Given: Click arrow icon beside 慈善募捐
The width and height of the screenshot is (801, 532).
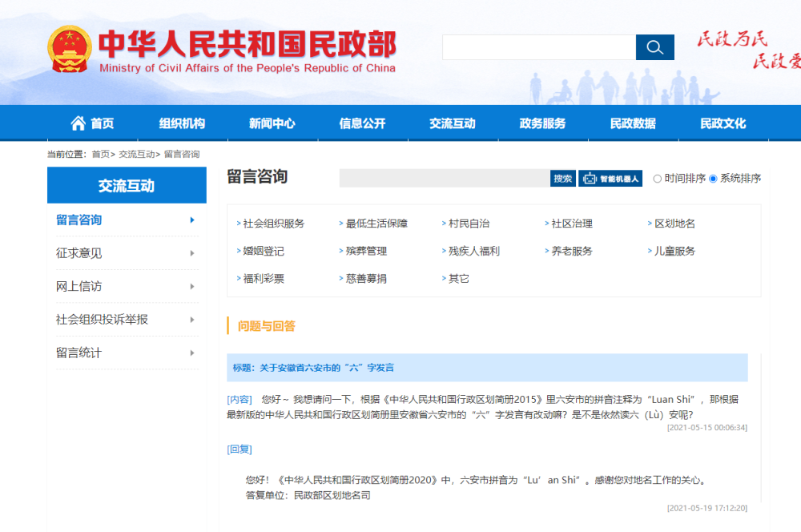Looking at the screenshot, I should (341, 279).
